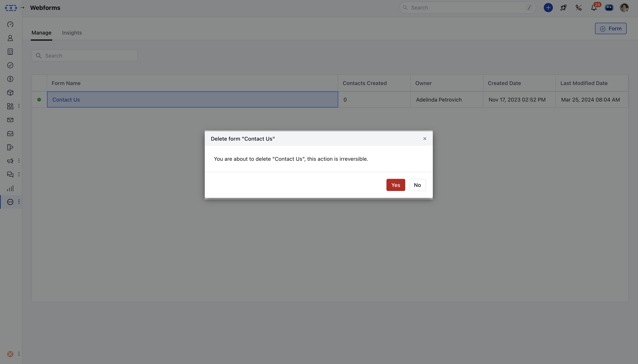Select the Mar 25, 2024 08:04 AM cell
638x364 pixels.
tap(592, 99)
